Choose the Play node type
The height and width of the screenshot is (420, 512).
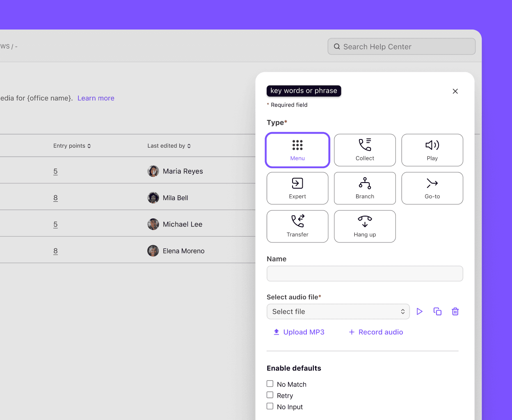click(432, 150)
